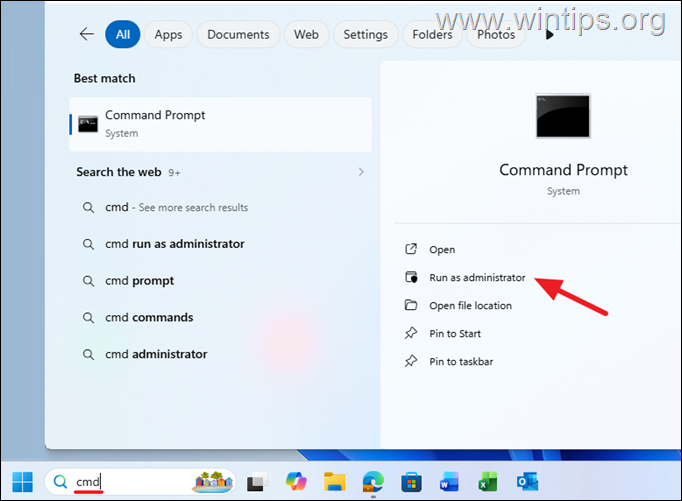Viewport: 682px width, 501px height.
Task: Select the 'cmd prompt' web suggestion
Action: coord(221,281)
